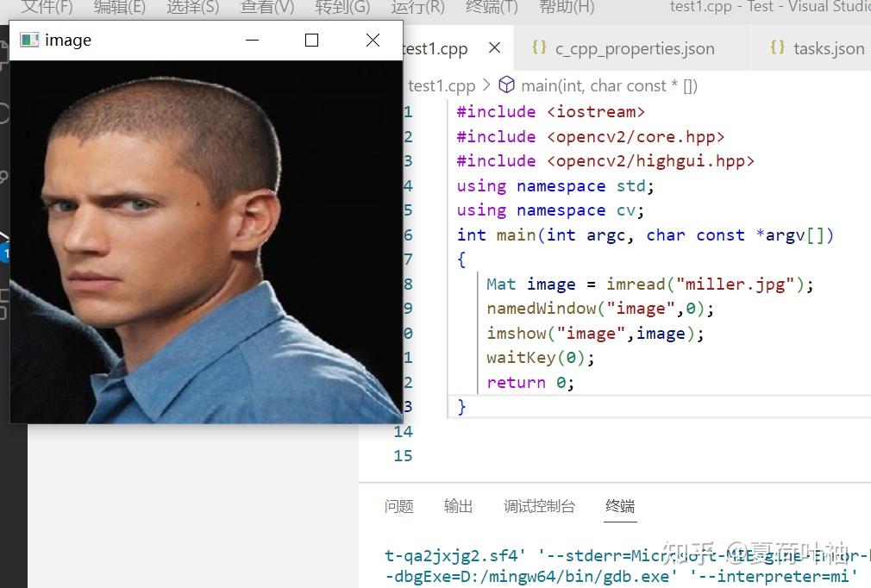
Task: Switch to the 输出 panel tab
Action: 458,507
